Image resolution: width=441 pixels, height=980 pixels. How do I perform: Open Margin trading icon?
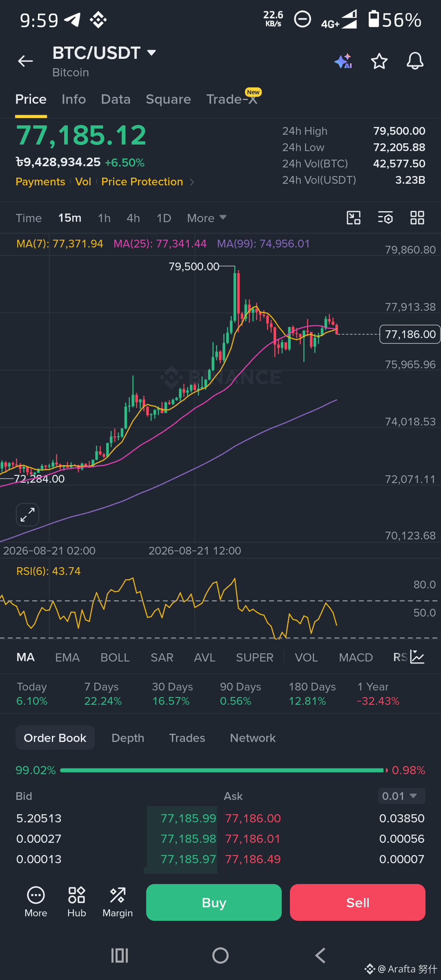118,902
